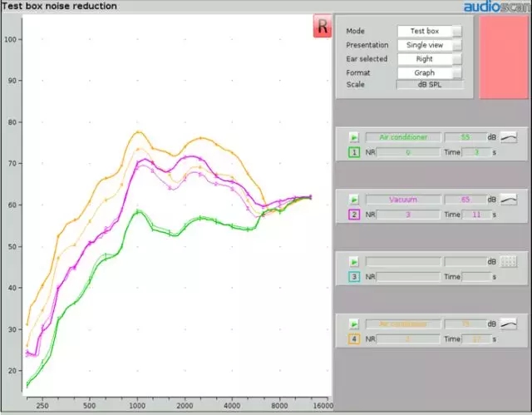Toggle the magenta test 2 number box
532x415 pixels.
(353, 215)
